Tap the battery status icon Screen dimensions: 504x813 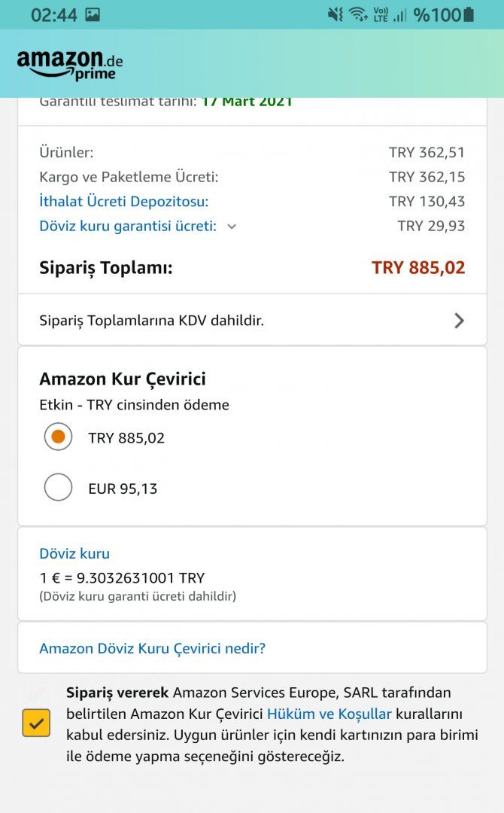pyautogui.click(x=469, y=14)
